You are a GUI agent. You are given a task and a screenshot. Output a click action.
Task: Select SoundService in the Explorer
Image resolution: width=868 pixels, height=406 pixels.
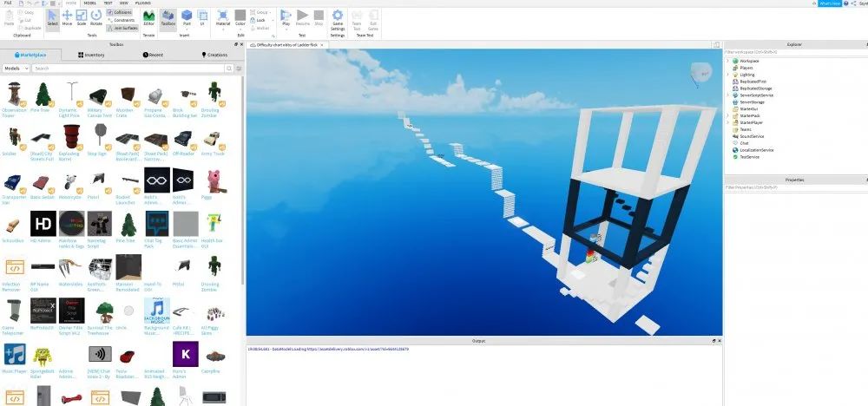pos(752,136)
